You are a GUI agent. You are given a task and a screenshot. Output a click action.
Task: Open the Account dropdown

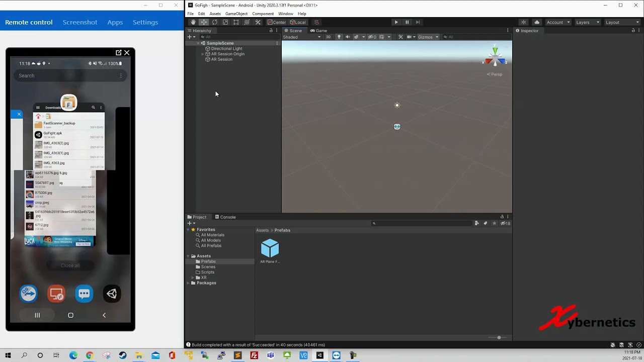558,22
